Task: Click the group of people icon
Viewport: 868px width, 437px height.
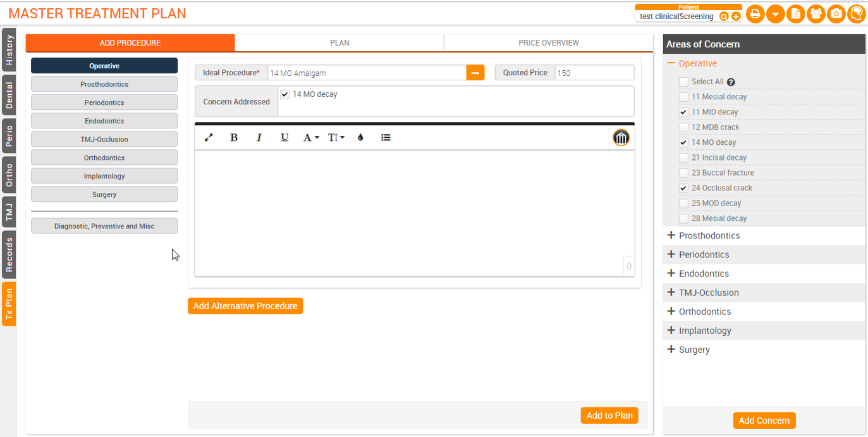Action: (816, 14)
